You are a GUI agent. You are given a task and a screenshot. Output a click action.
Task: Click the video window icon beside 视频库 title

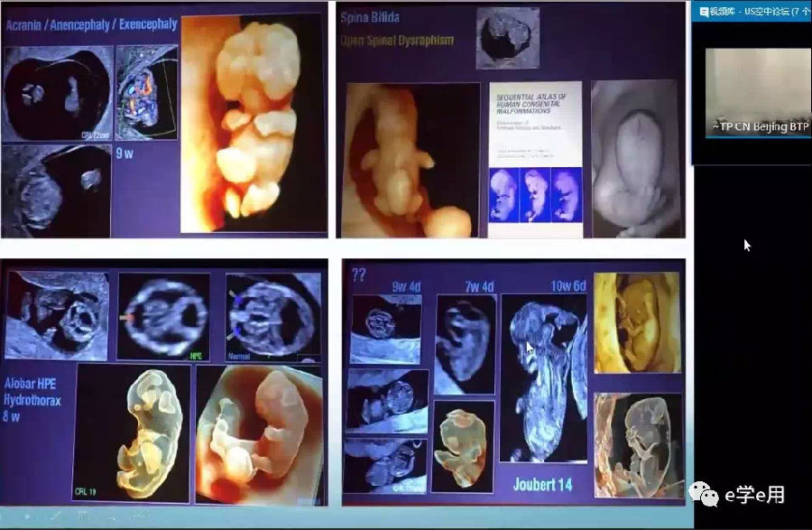click(x=703, y=12)
